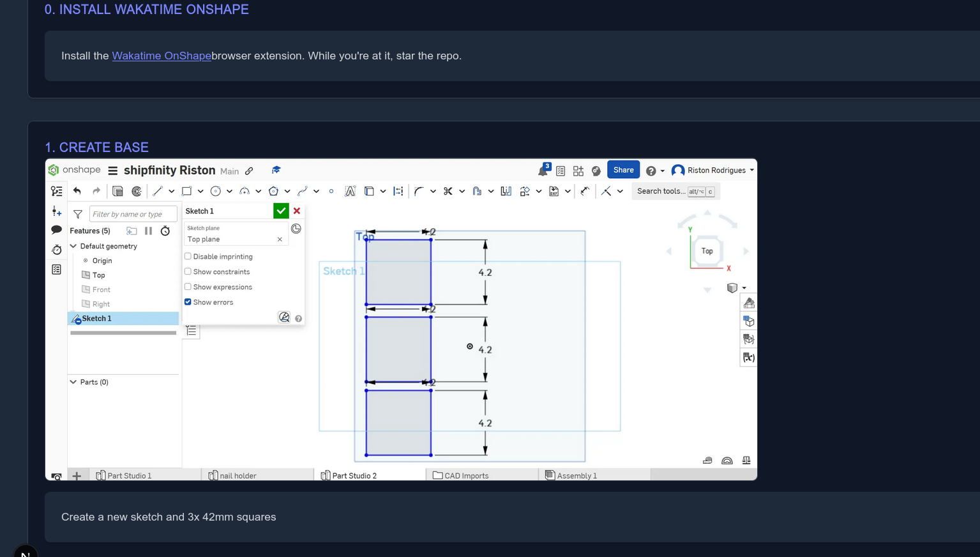This screenshot has width=980, height=557.
Task: Enable Show constraints checkbox
Action: pos(188,271)
